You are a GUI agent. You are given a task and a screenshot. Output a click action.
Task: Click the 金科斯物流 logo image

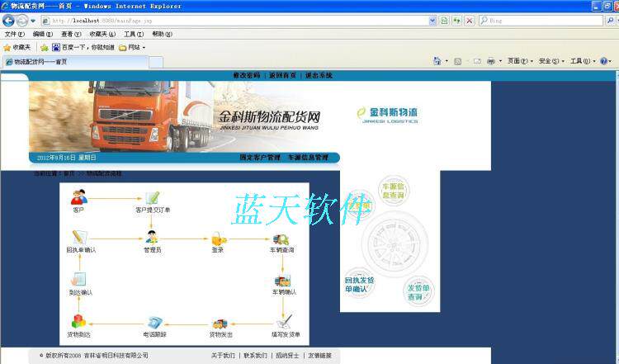387,116
